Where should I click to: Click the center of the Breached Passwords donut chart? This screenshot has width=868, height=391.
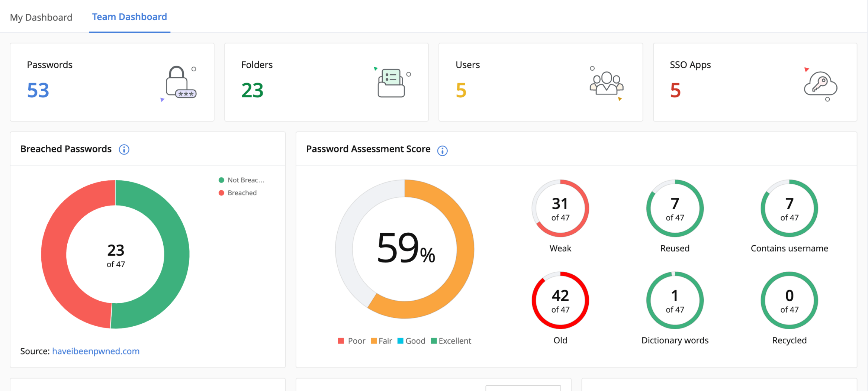click(116, 254)
